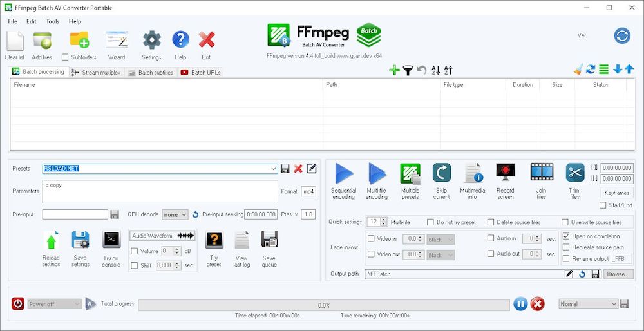Screen dimensions: 644x331
Task: Check Recreate source path
Action: [x=566, y=247]
